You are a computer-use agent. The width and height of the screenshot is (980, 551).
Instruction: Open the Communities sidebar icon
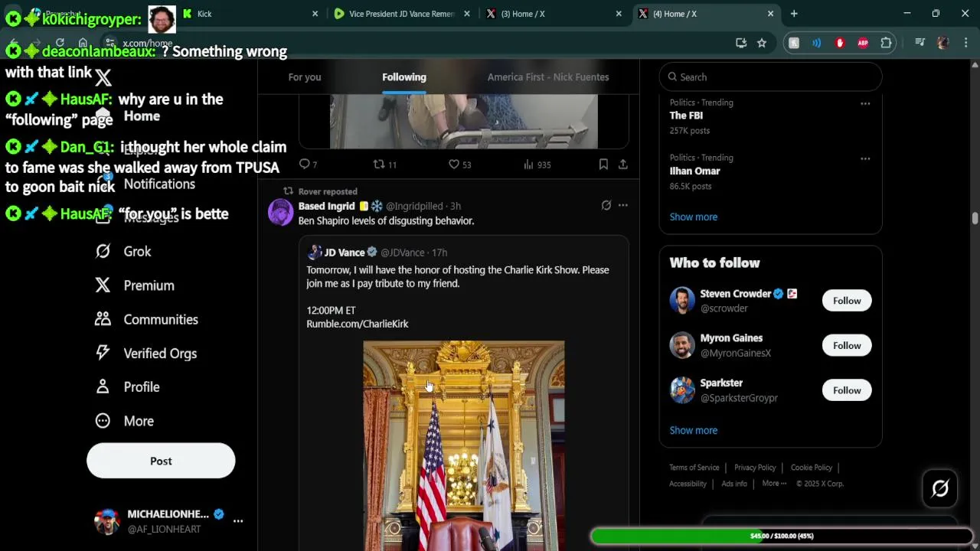pyautogui.click(x=103, y=319)
